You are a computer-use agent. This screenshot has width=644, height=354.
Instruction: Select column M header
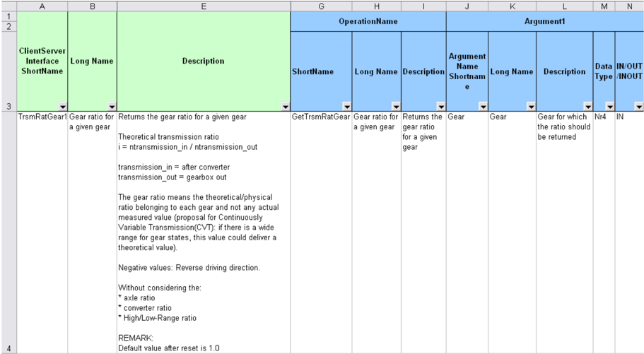tap(604, 6)
